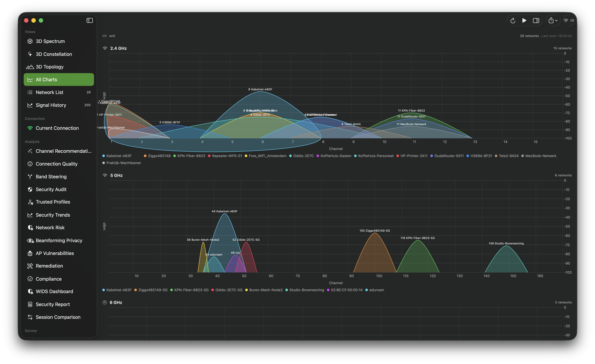Toggle the inspector panel icon in toolbar

tap(536, 20)
